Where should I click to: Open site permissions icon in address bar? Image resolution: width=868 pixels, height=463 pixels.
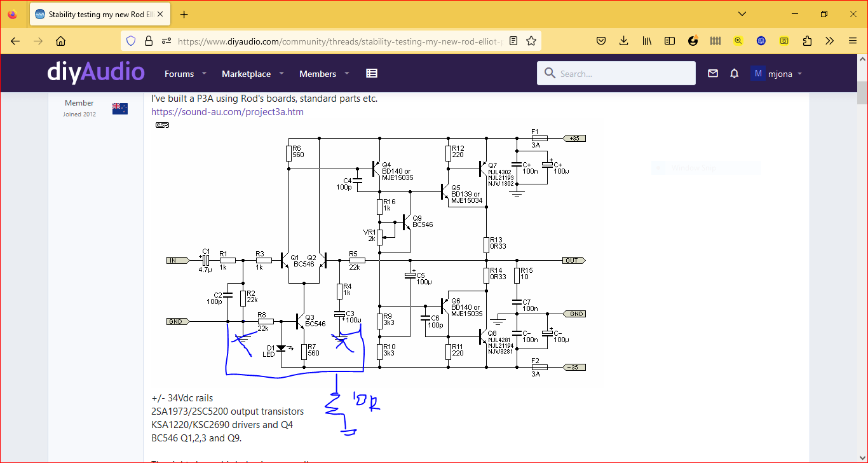(x=166, y=41)
